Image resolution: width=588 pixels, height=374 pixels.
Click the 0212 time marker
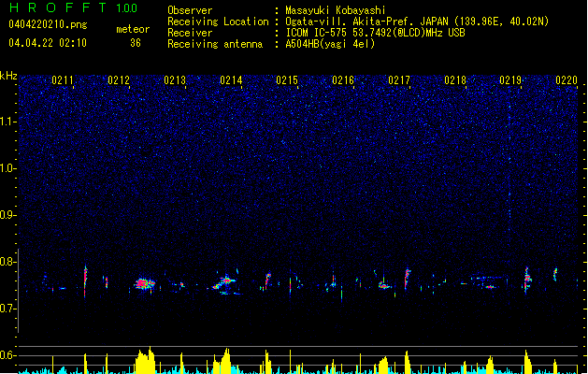[x=119, y=80]
